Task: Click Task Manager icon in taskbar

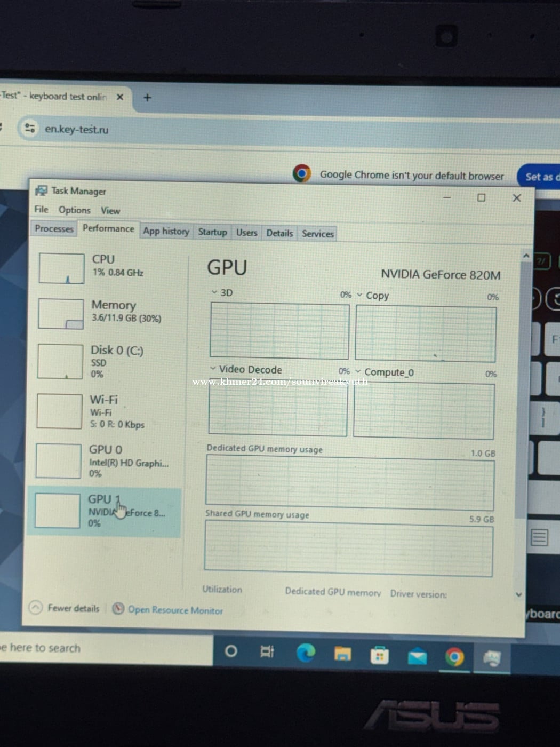Action: click(491, 659)
